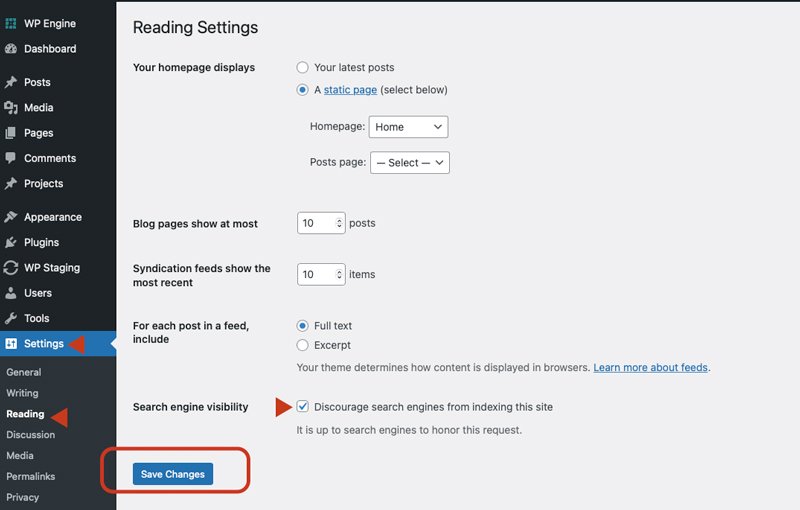
Task: Click the Save Changes button
Action: click(x=173, y=474)
